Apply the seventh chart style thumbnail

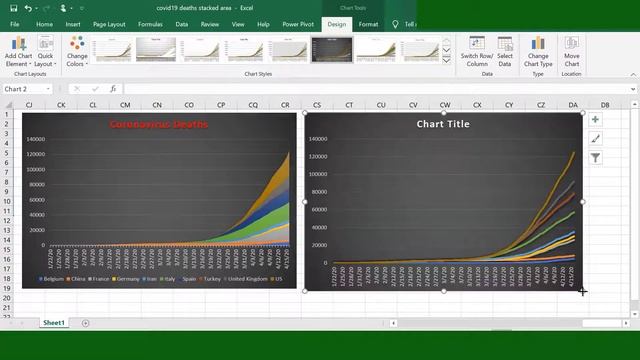(376, 50)
